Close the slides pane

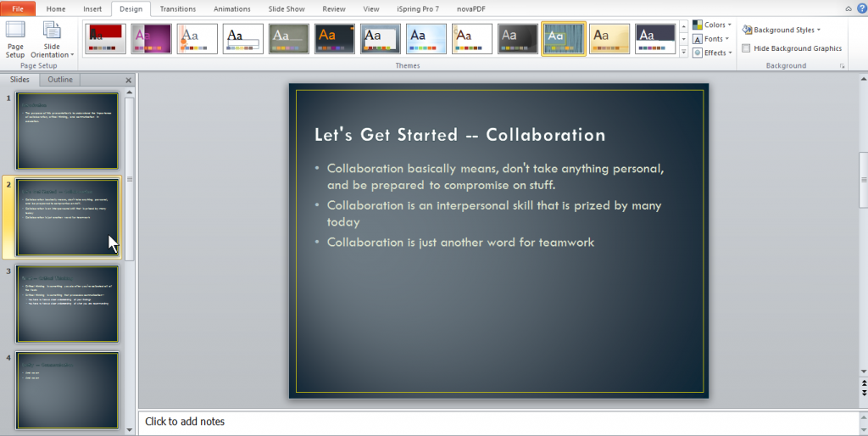[x=129, y=81]
